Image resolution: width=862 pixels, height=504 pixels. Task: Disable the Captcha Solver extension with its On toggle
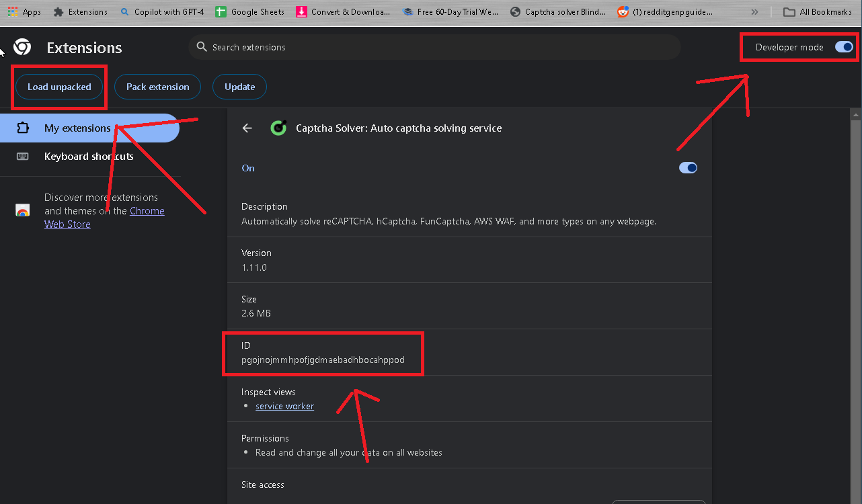(x=688, y=167)
